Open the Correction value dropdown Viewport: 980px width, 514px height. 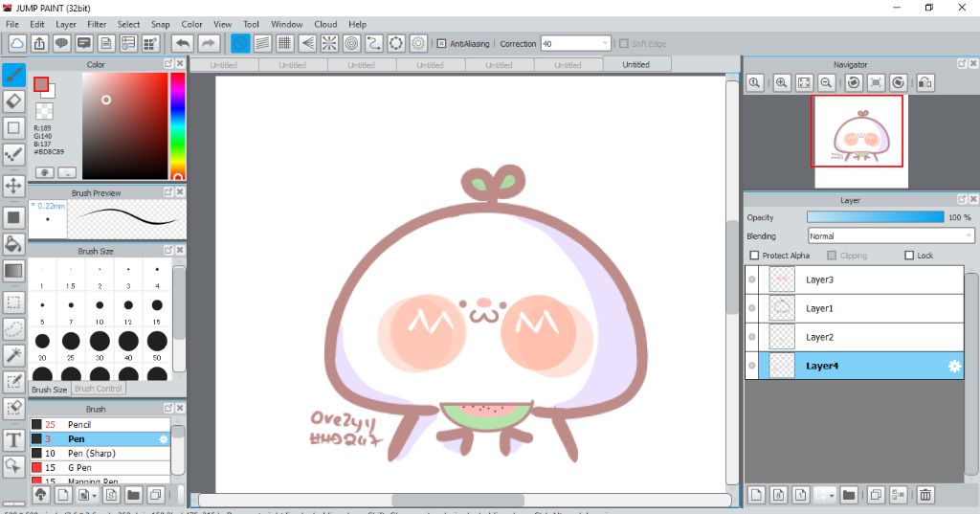(x=605, y=44)
